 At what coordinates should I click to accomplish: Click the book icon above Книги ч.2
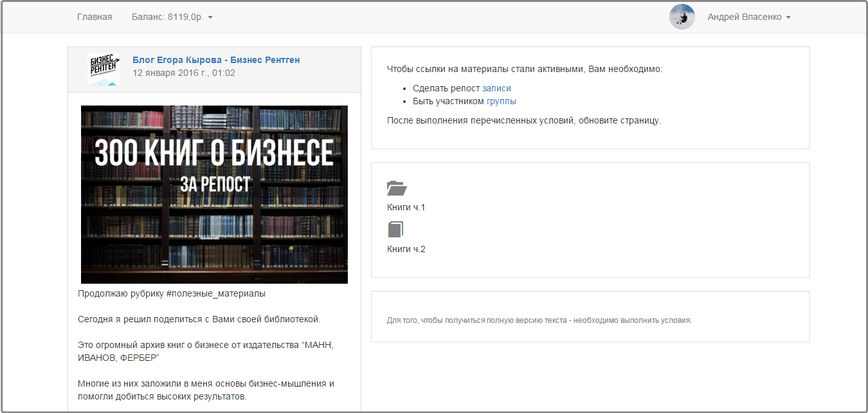click(x=395, y=230)
